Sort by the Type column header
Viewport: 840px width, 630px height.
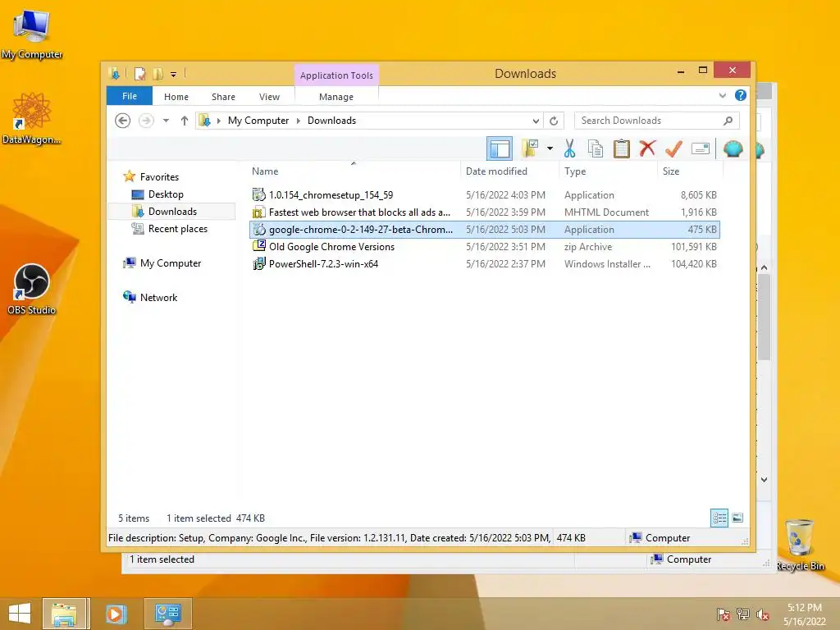pyautogui.click(x=608, y=171)
